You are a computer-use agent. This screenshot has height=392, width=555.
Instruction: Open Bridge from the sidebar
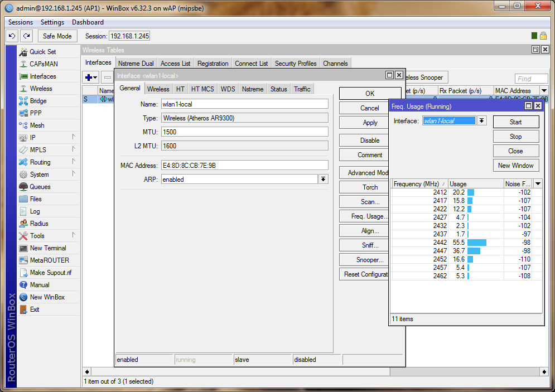click(38, 101)
